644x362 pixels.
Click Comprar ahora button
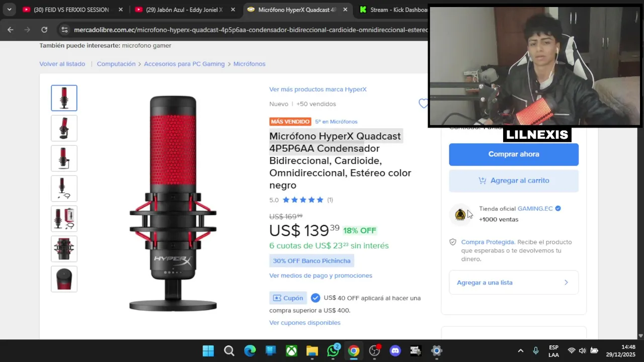coord(514,154)
